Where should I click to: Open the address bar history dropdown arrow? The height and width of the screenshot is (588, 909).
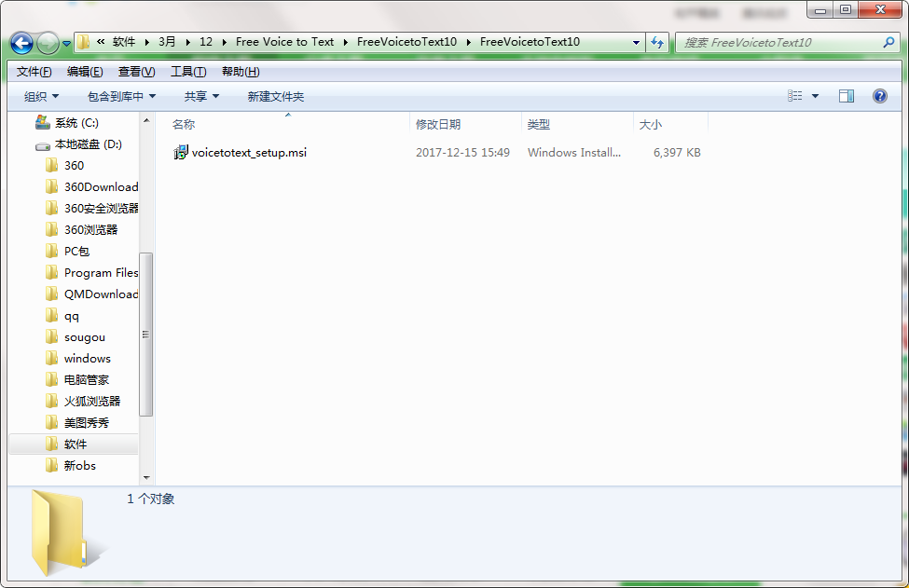636,42
